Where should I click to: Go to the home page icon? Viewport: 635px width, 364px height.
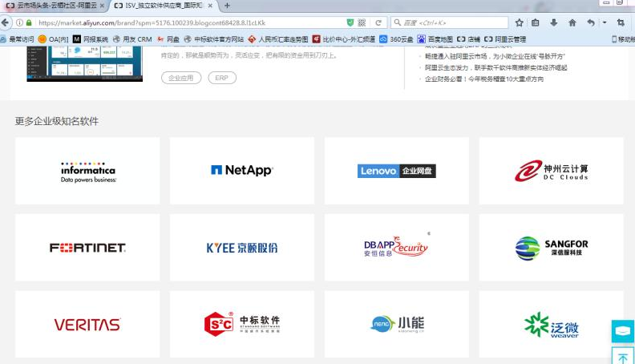[572, 22]
